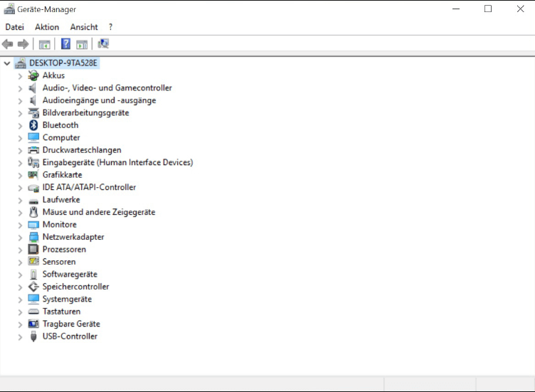Select the Softwaregeräte label
The height and width of the screenshot is (392, 535).
click(x=70, y=275)
